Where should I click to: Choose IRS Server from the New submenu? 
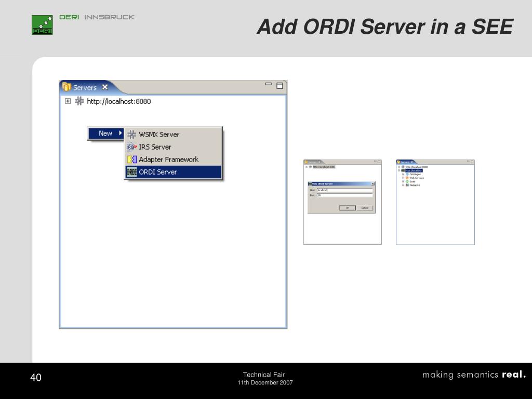click(x=174, y=147)
